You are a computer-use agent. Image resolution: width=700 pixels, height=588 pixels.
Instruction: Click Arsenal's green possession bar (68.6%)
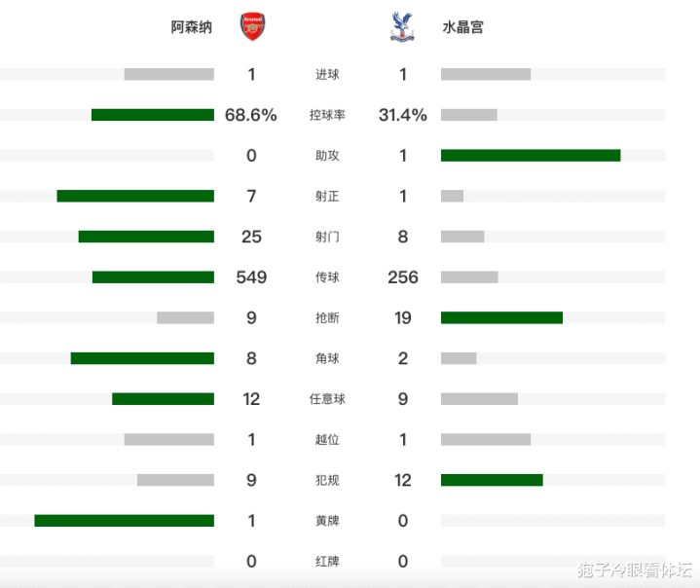[153, 115]
